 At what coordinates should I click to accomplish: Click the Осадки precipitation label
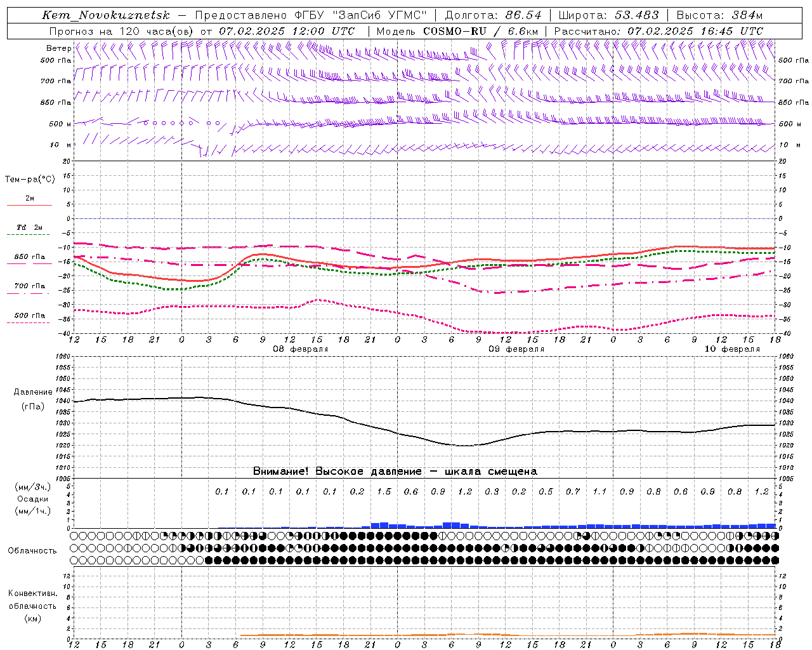[33, 499]
